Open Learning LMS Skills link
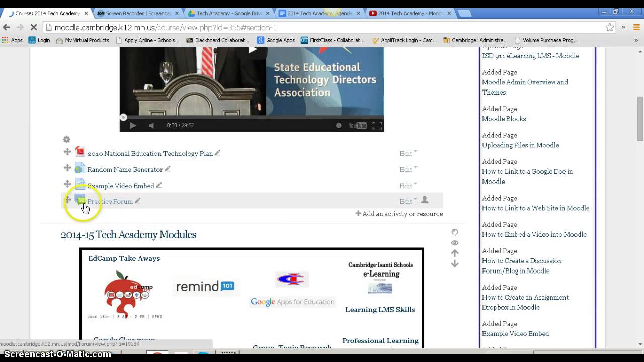This screenshot has width=644, height=362. pos(380,310)
